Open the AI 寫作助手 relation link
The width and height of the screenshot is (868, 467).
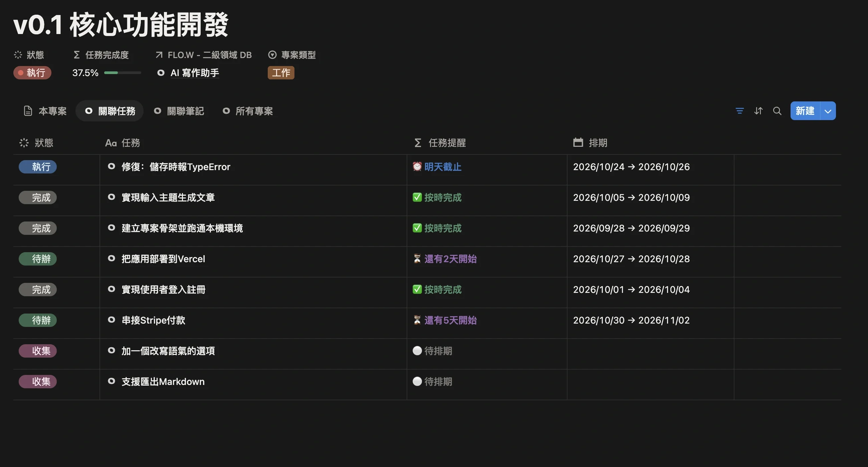pyautogui.click(x=194, y=73)
